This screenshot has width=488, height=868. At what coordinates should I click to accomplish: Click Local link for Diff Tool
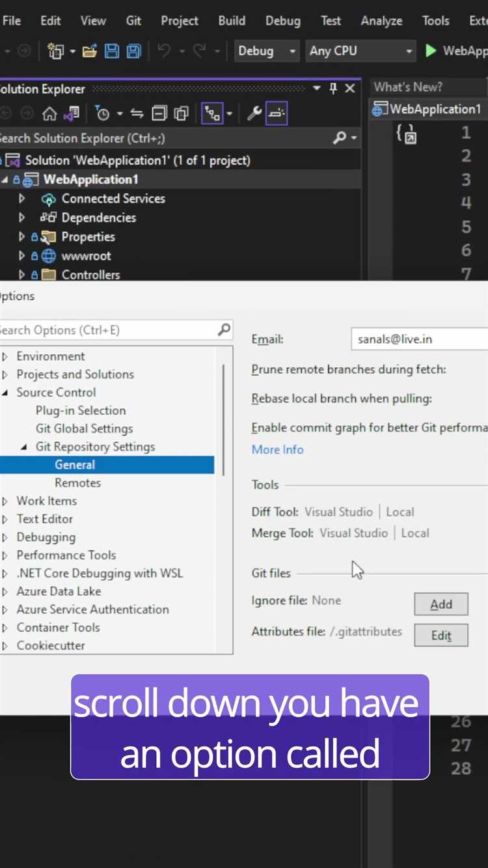tap(400, 512)
